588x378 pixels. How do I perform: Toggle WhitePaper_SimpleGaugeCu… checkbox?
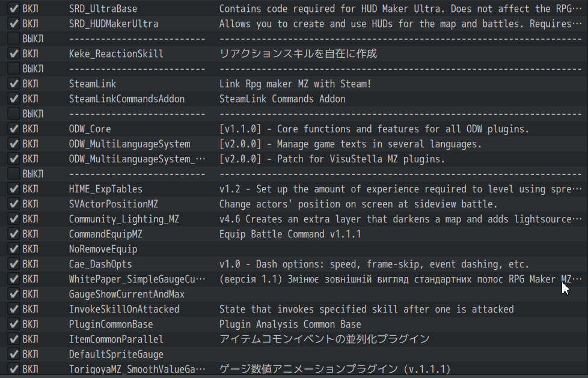click(14, 279)
